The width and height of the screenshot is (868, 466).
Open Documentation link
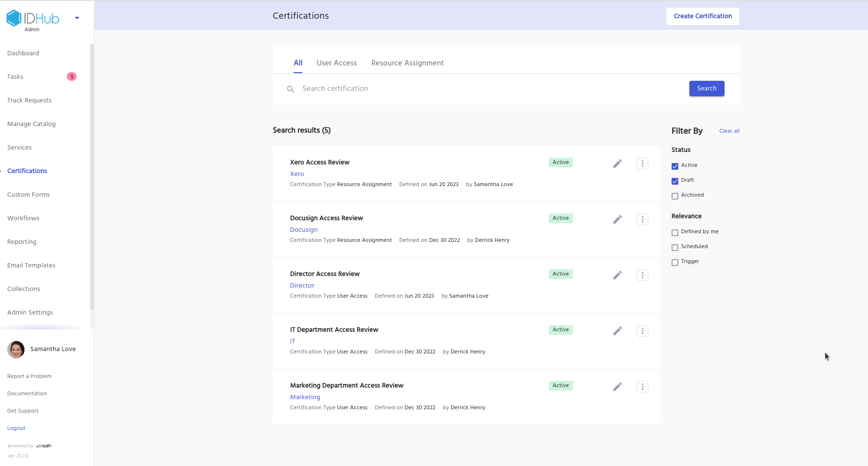click(x=27, y=394)
